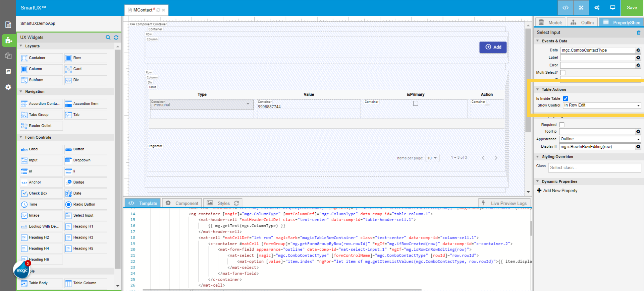The width and height of the screenshot is (644, 291).
Task: Open the settings gear in left sidebar
Action: pos(8,87)
